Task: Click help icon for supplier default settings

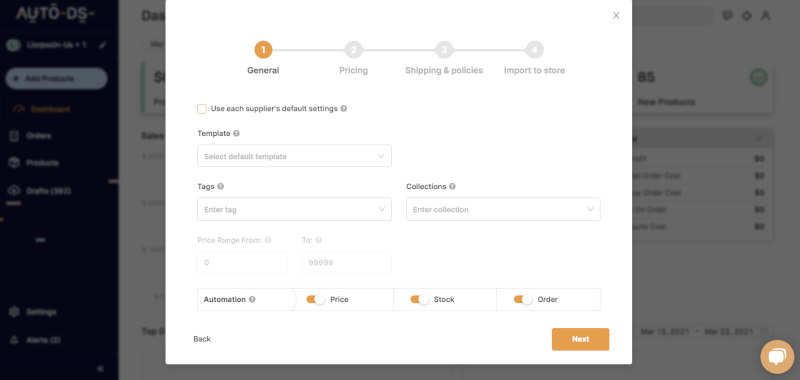Action: pyautogui.click(x=344, y=109)
